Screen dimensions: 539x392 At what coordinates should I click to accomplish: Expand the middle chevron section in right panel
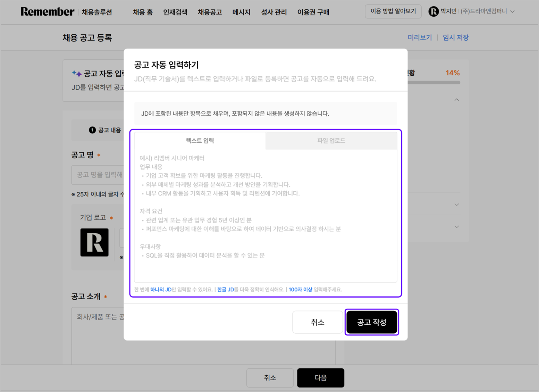(457, 205)
